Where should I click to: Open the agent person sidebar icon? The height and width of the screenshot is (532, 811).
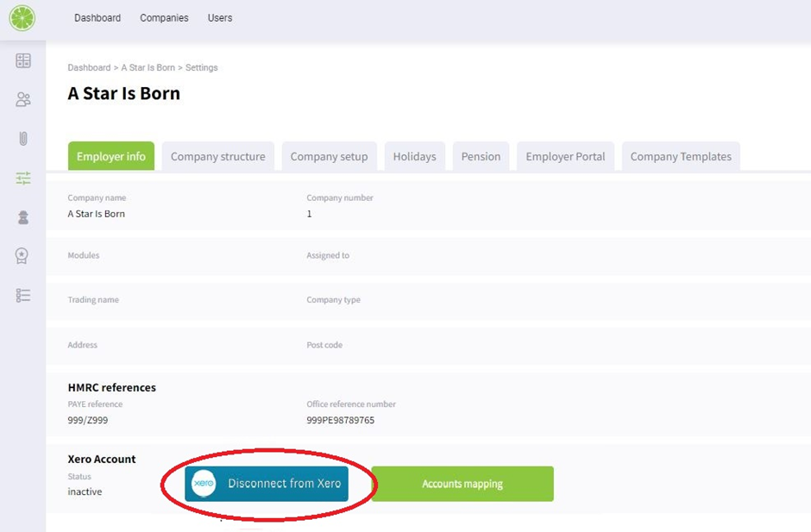23,217
